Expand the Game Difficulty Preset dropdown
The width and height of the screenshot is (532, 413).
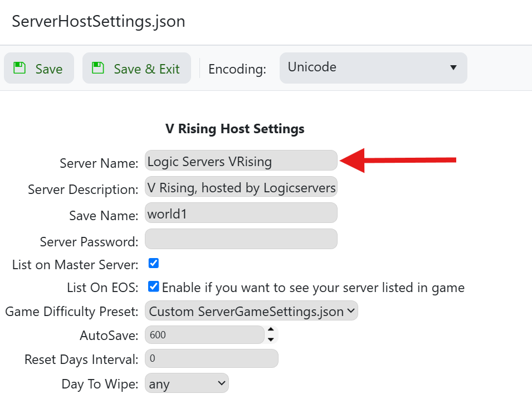click(251, 312)
